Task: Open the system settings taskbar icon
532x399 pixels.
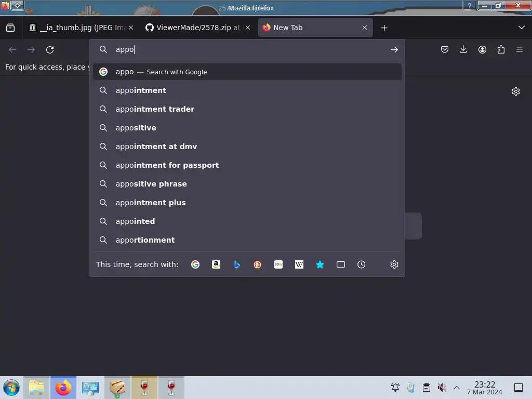Action: (x=90, y=388)
